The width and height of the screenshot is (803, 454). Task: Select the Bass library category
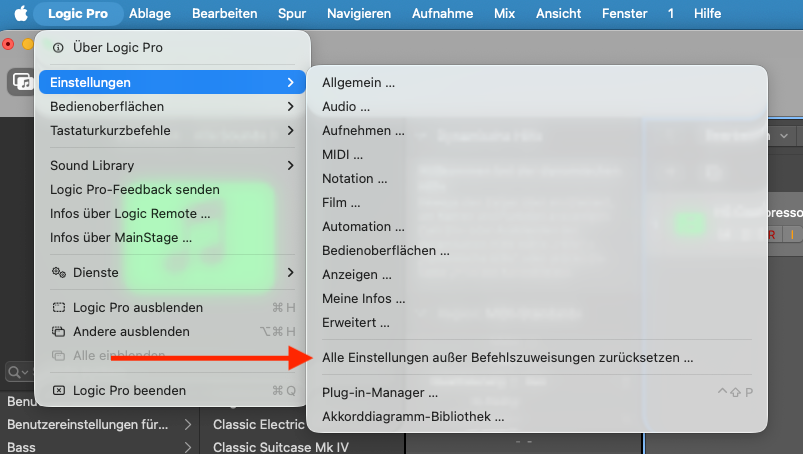[100, 447]
